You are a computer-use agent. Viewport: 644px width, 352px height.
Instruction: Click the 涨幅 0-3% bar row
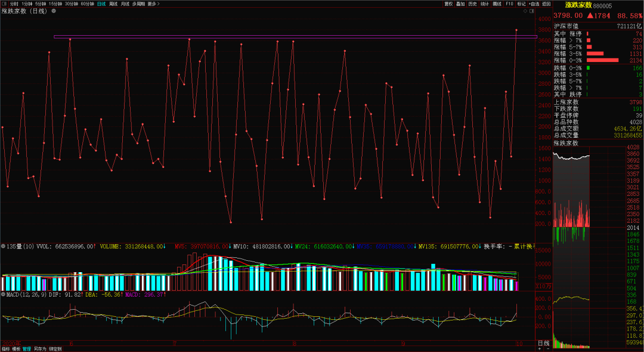coord(597,60)
